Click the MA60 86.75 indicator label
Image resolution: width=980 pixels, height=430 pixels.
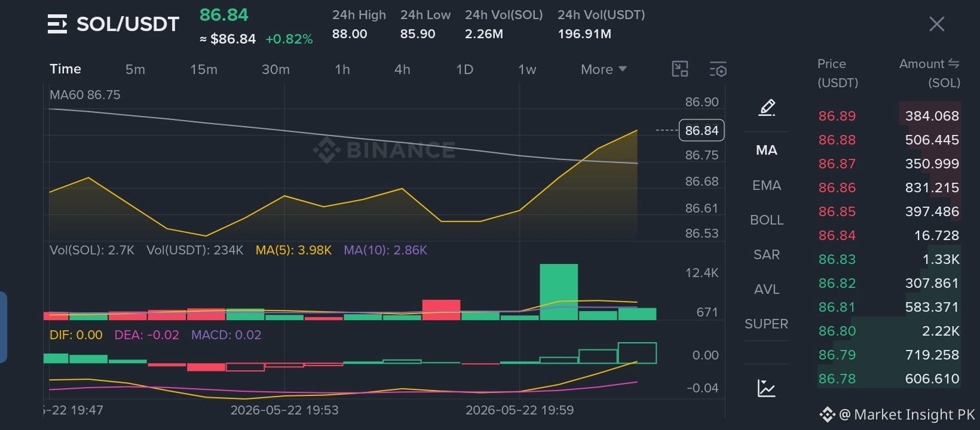click(85, 95)
